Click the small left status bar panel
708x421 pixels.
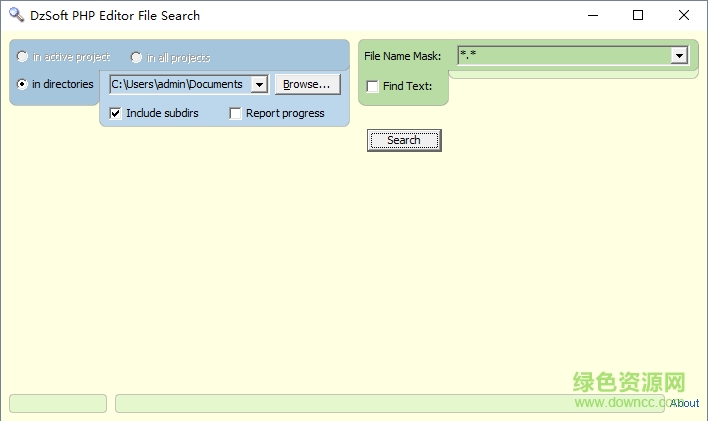click(x=57, y=403)
